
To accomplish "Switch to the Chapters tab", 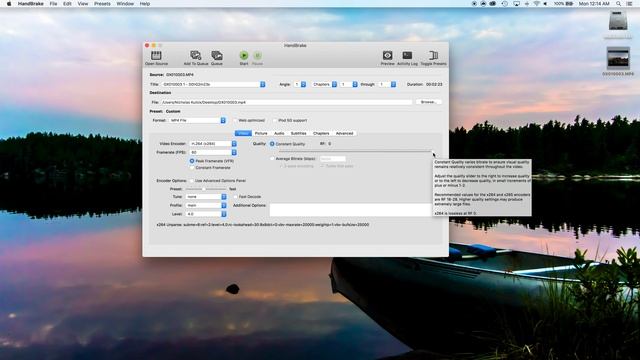I will tap(321, 133).
